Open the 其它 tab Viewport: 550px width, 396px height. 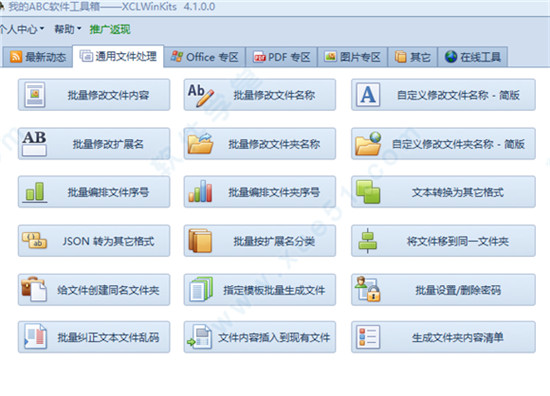tap(413, 56)
